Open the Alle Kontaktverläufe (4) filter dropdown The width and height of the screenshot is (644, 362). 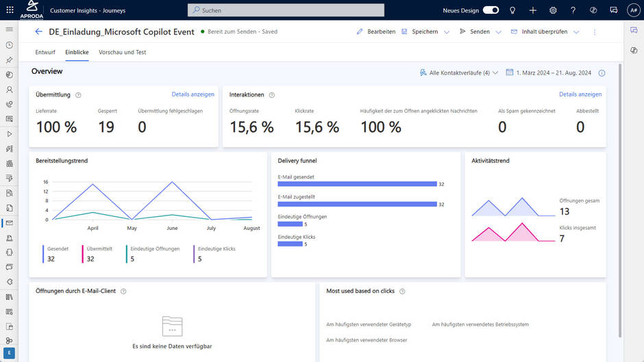(x=459, y=73)
